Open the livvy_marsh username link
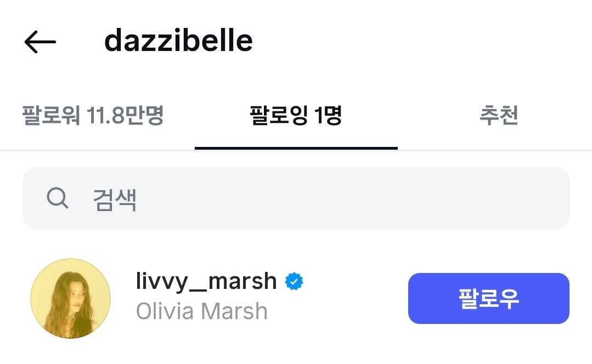 [x=206, y=281]
